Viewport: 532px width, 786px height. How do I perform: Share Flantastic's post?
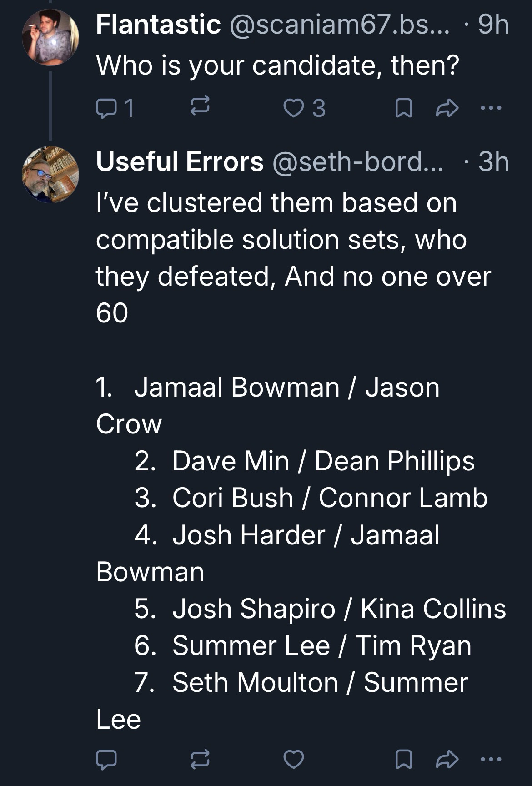[447, 109]
